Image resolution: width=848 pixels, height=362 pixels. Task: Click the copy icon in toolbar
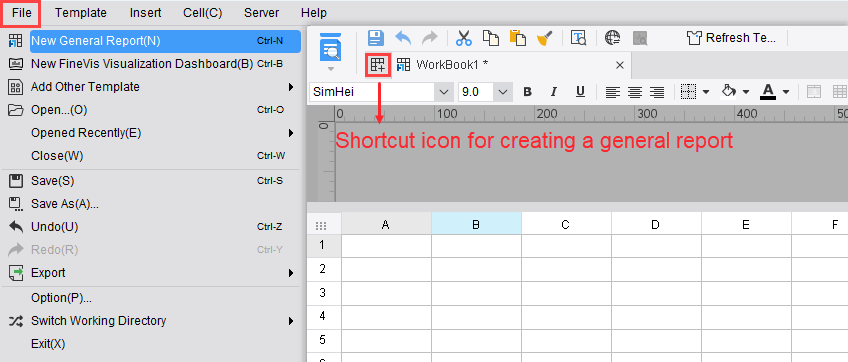pos(491,38)
